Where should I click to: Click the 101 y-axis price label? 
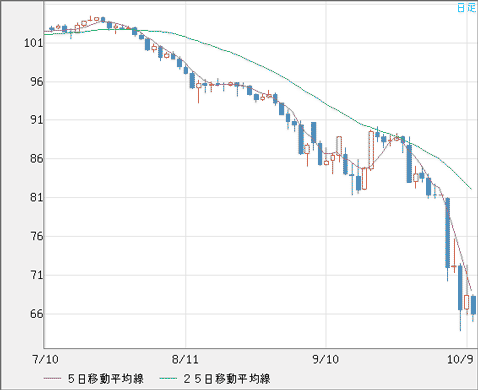pyautogui.click(x=33, y=43)
